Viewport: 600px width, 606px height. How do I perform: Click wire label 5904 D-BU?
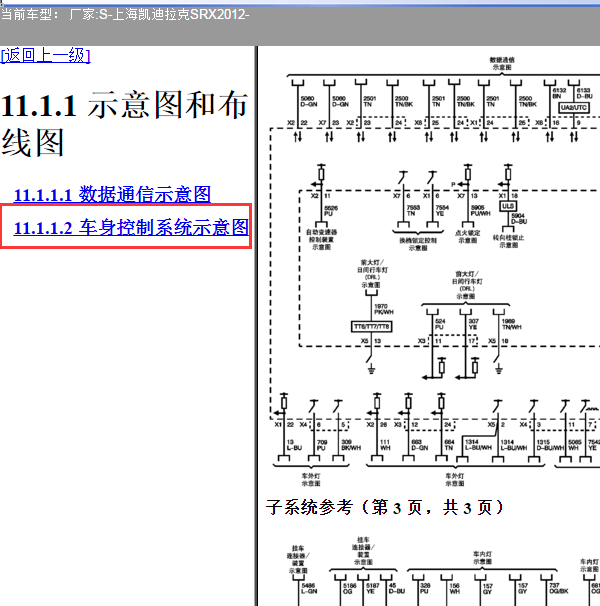pyautogui.click(x=519, y=218)
